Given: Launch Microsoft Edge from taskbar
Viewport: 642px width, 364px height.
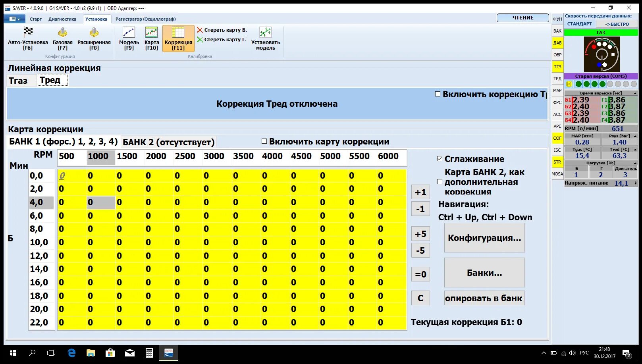Looking at the screenshot, I should coord(71,353).
